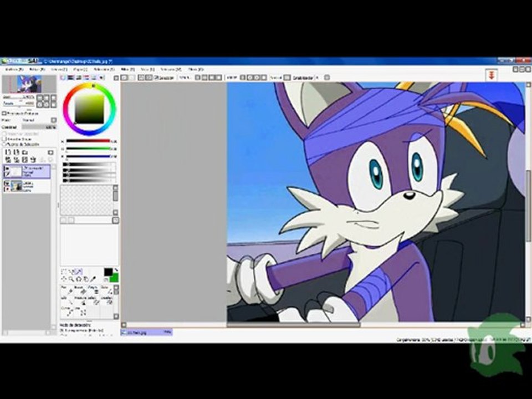Screen dimensions: 532x399
Task: Switch to the open image file tab
Action: click(146, 332)
